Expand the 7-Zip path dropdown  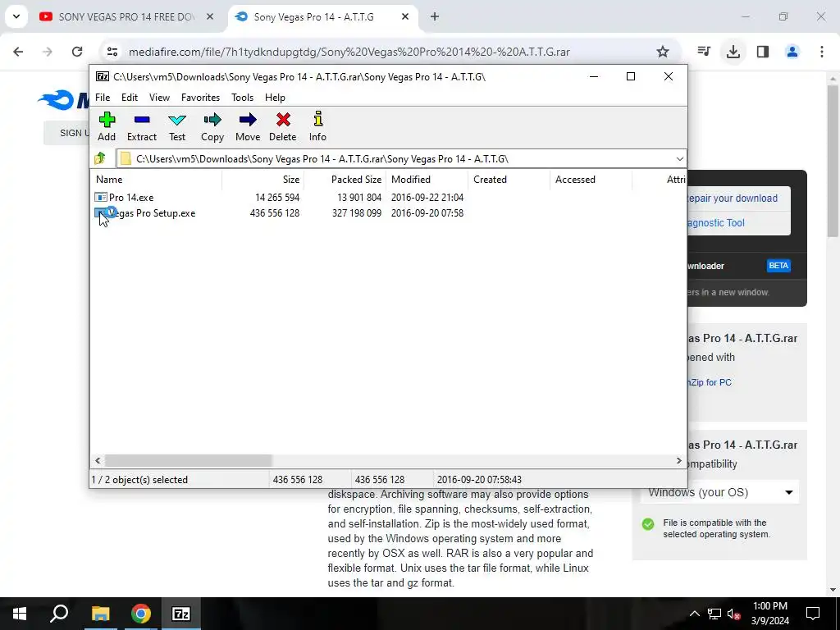(679, 158)
